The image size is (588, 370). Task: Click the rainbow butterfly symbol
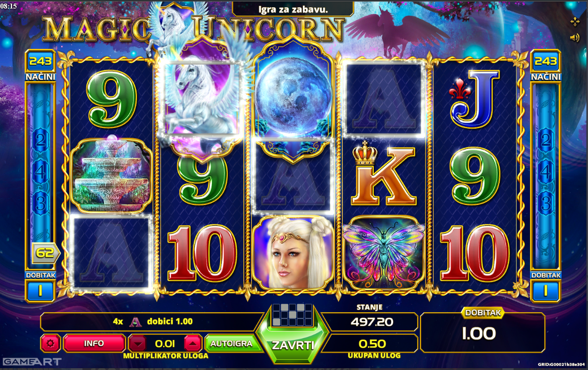click(384, 252)
